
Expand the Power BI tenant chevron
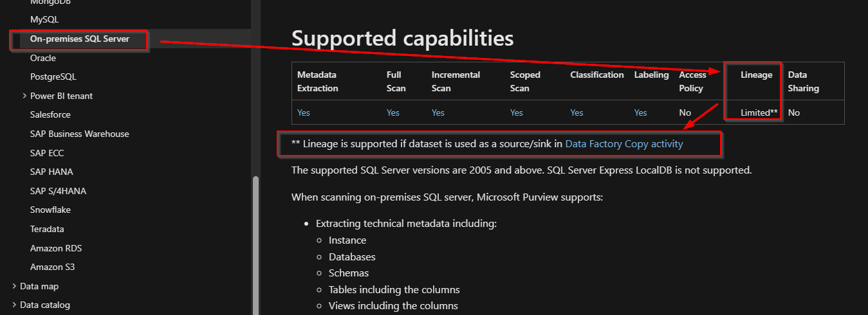pos(24,96)
